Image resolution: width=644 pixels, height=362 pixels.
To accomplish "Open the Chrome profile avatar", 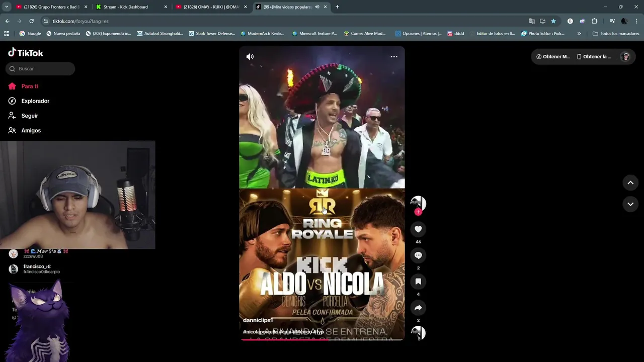I will [624, 21].
